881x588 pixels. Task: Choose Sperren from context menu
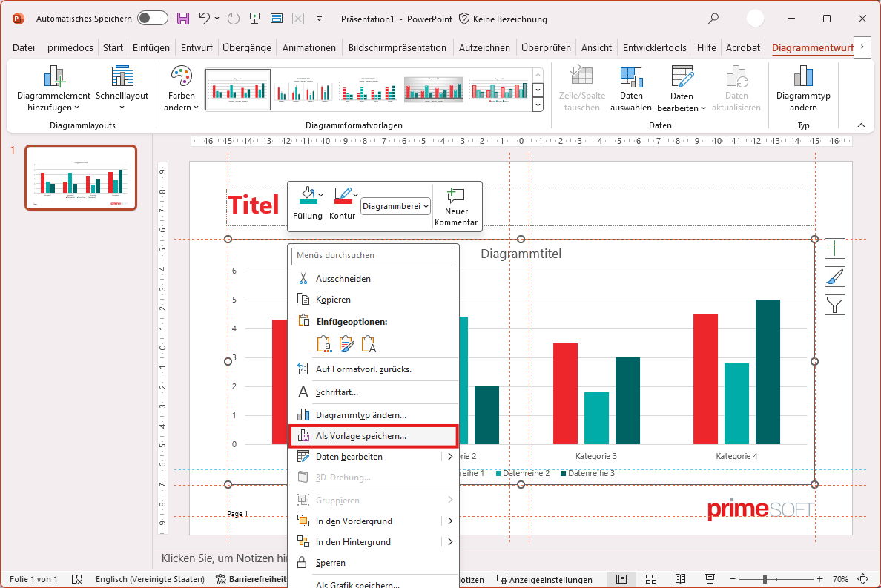coord(373,563)
